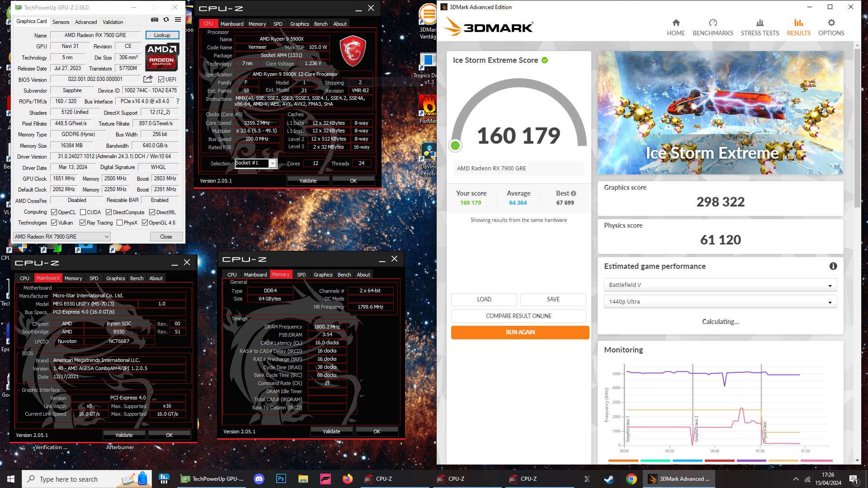Toggle the DirectML checkbox
868x488 pixels.
tap(152, 212)
